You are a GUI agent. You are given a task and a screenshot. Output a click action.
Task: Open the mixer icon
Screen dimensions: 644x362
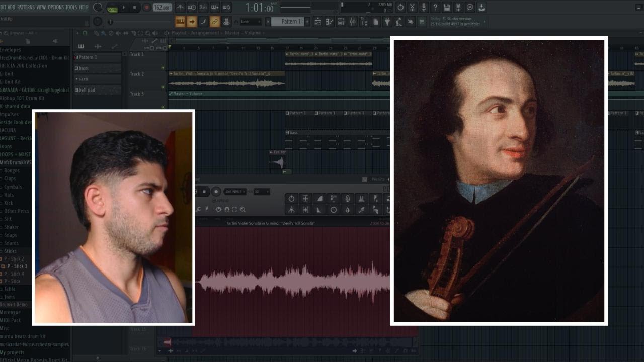(x=353, y=22)
